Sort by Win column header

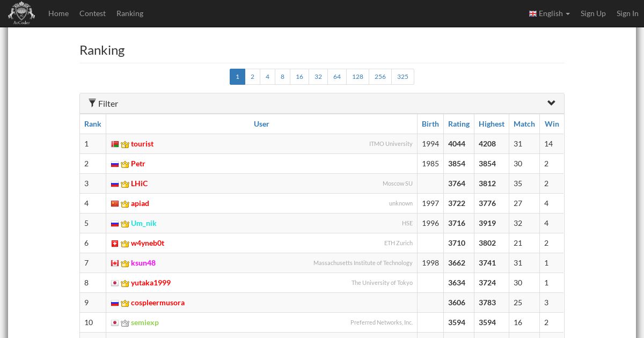[x=552, y=124]
